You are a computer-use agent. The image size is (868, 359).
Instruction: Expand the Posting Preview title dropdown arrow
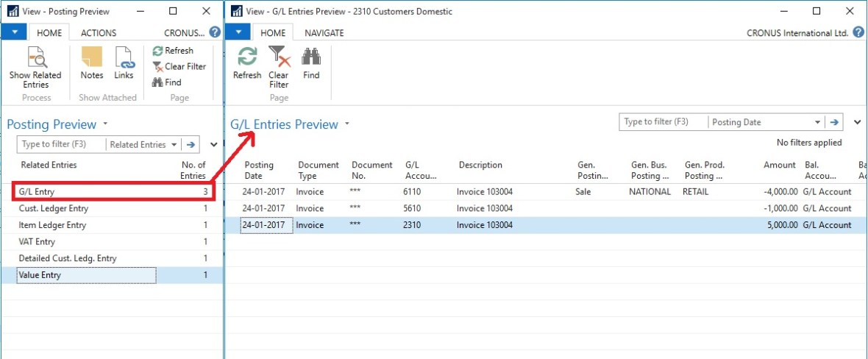pos(106,124)
